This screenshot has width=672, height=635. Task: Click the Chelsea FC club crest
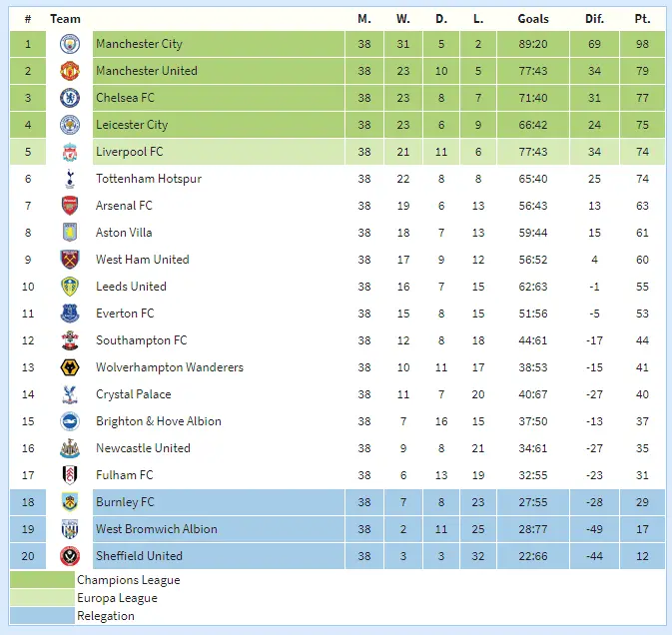click(69, 98)
